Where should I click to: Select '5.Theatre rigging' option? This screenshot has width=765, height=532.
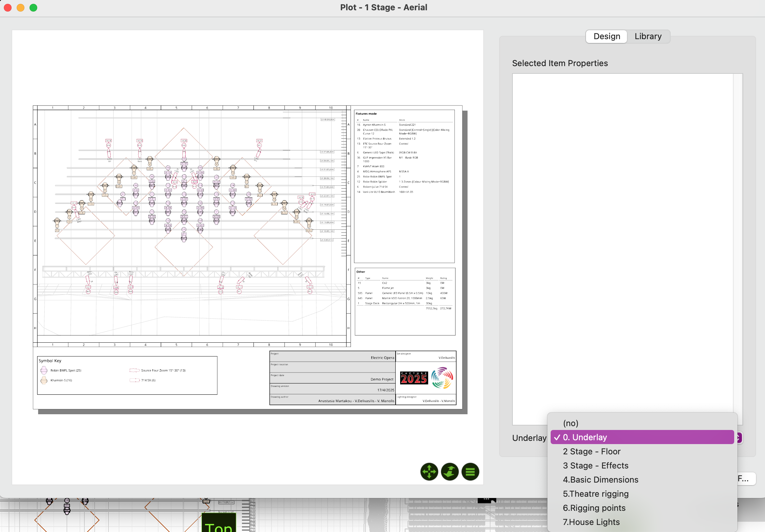tap(595, 494)
